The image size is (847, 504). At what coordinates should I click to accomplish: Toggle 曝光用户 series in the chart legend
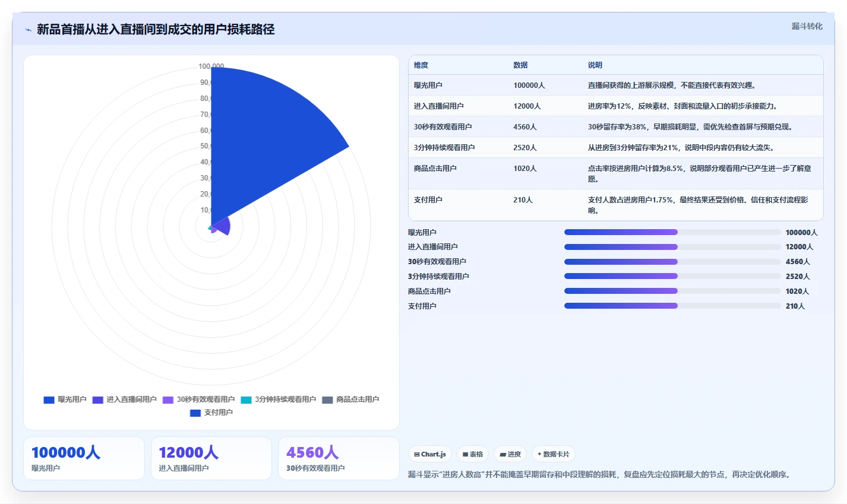65,400
